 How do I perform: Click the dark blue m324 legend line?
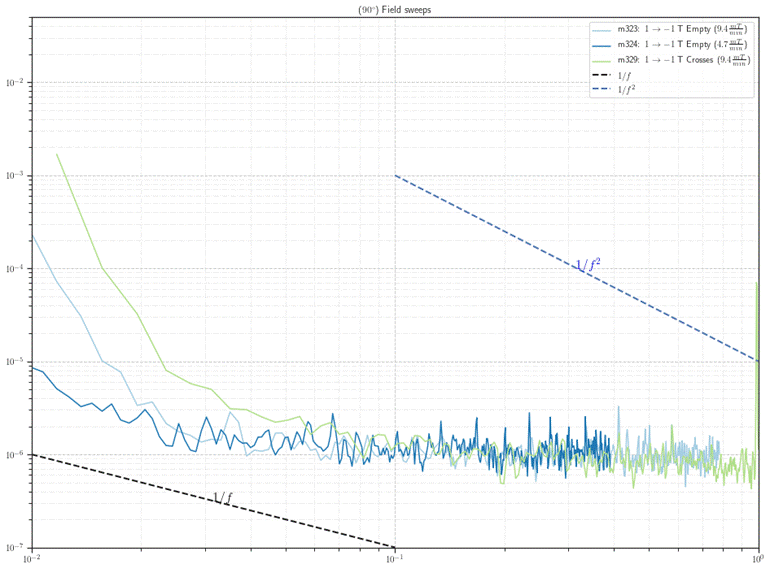pyautogui.click(x=602, y=45)
